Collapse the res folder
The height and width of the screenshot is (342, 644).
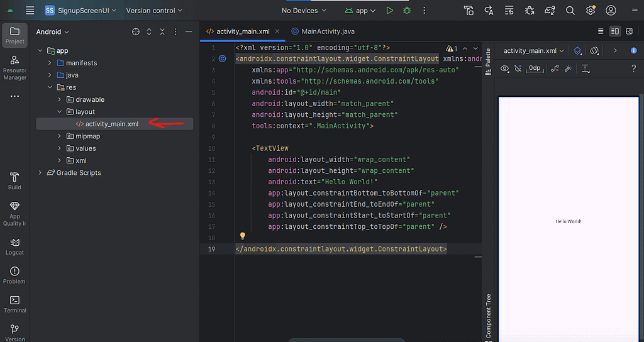[50, 87]
